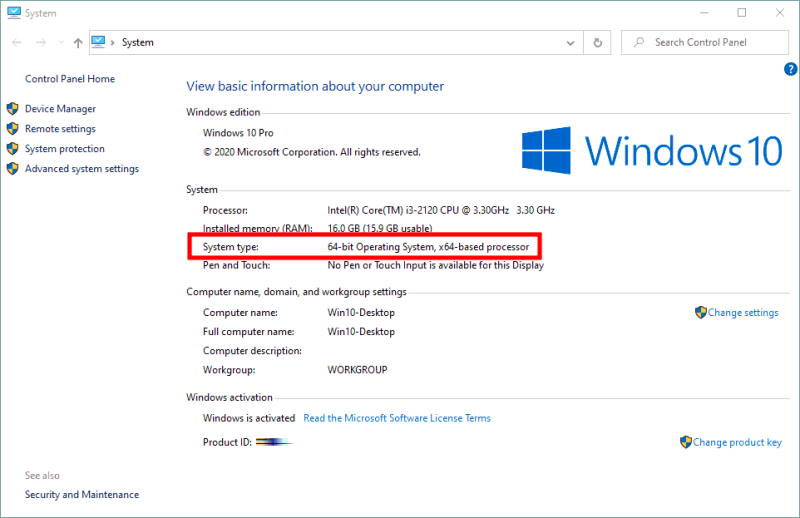The width and height of the screenshot is (800, 518).
Task: Open the recent locations dropdown arrow
Action: 61,42
